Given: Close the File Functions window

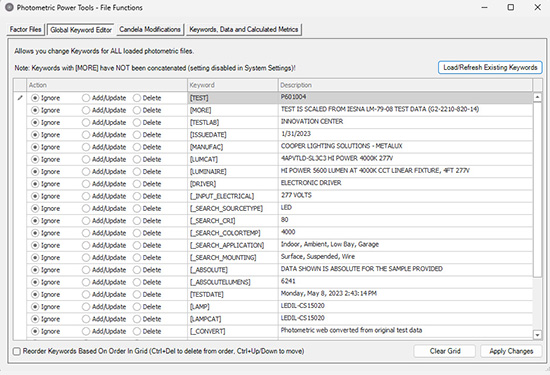Looking at the screenshot, I should pos(537,7).
